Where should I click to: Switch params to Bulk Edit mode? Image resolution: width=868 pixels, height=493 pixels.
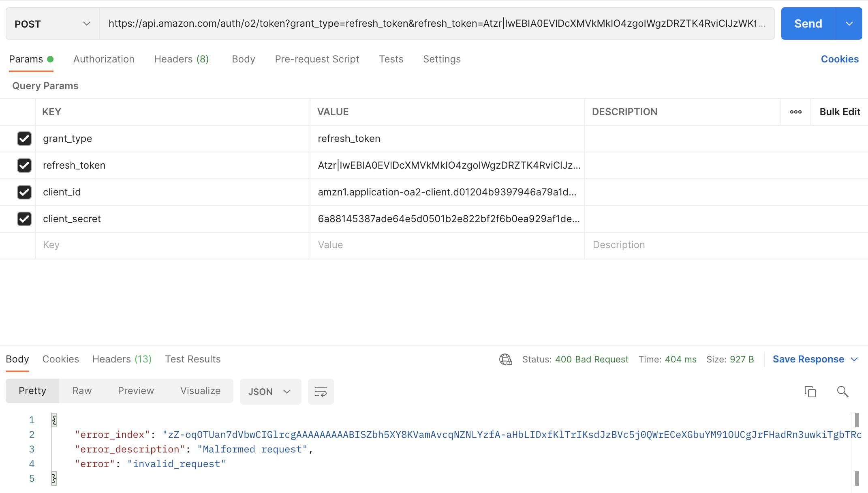pos(840,111)
